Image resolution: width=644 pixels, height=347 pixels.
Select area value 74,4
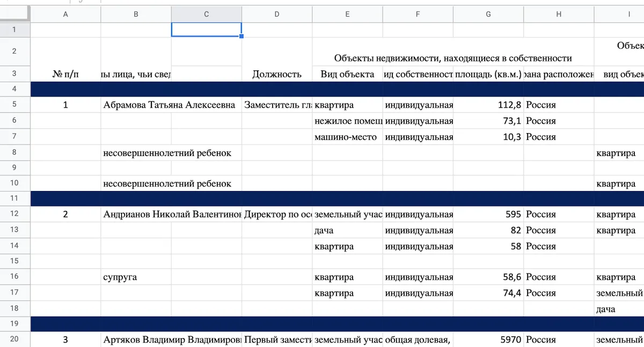pyautogui.click(x=488, y=293)
